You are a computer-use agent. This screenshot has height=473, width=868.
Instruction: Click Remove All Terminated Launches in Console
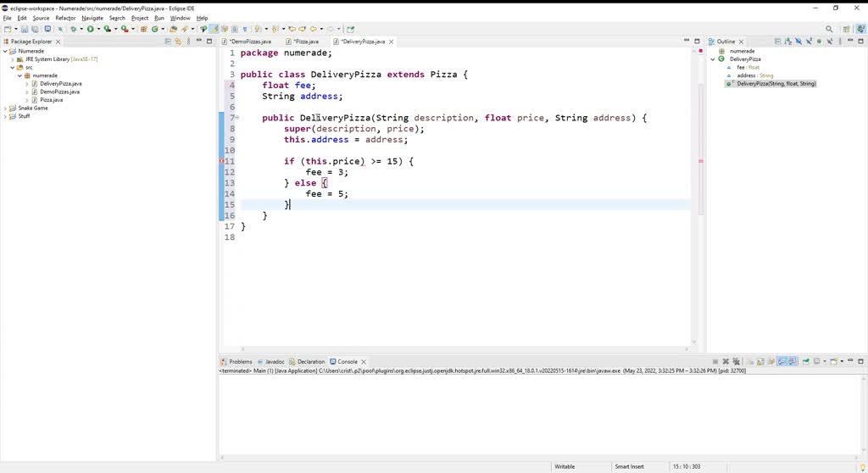737,361
